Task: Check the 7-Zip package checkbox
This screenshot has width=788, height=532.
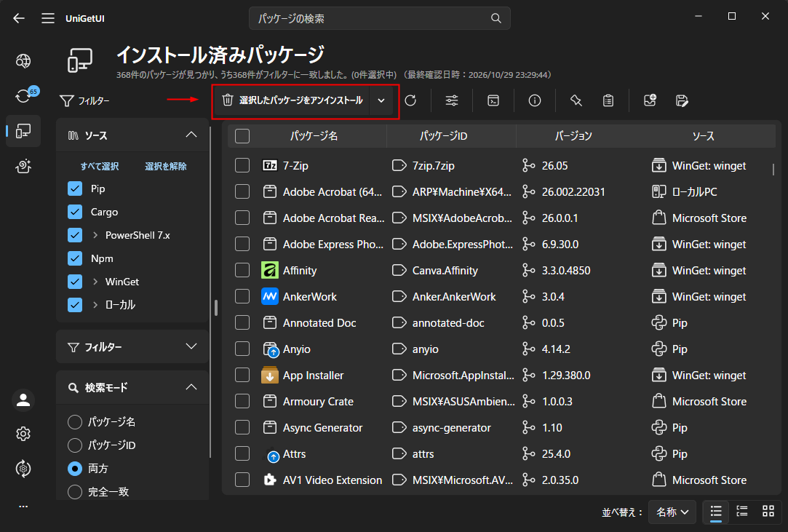Action: click(242, 165)
